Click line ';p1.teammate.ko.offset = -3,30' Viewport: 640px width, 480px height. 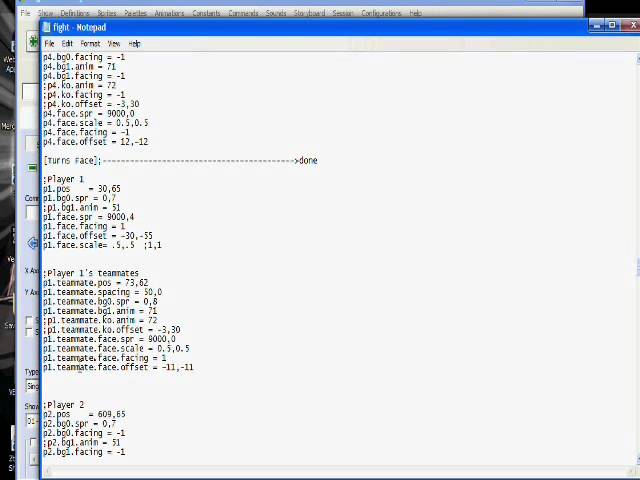[x=112, y=329]
